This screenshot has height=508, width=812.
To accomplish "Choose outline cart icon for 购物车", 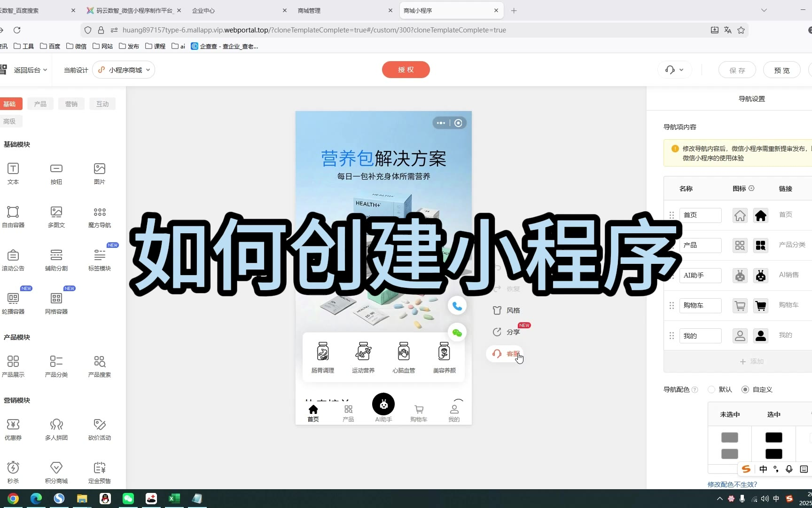I will coord(740,306).
